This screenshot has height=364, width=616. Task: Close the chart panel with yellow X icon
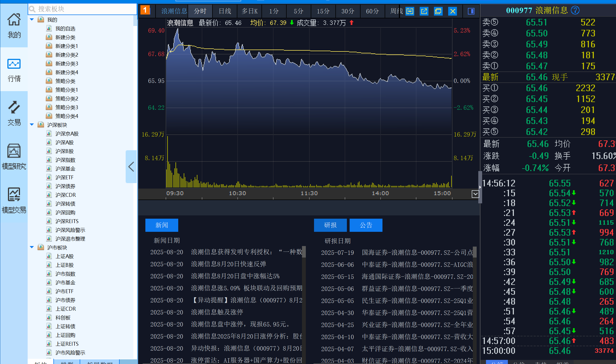click(453, 11)
